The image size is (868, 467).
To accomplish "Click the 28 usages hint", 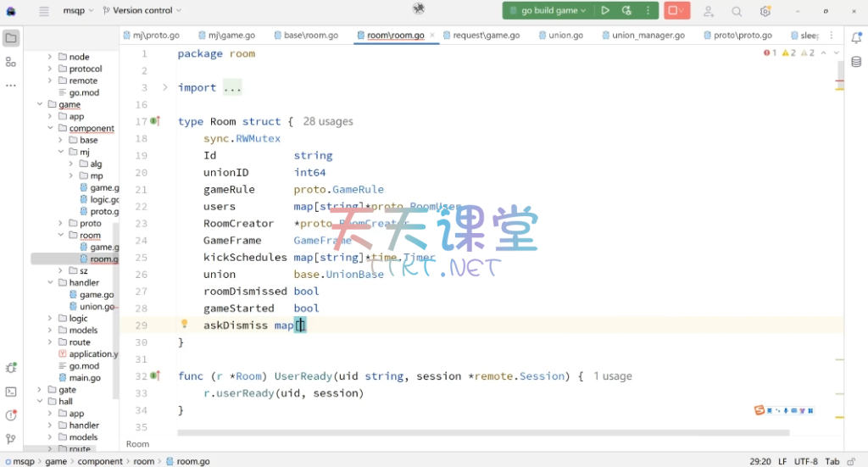I will pyautogui.click(x=328, y=121).
